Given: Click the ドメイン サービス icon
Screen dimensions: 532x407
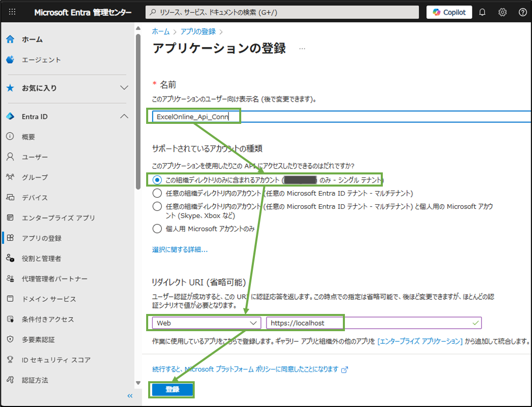Looking at the screenshot, I should (10, 299).
